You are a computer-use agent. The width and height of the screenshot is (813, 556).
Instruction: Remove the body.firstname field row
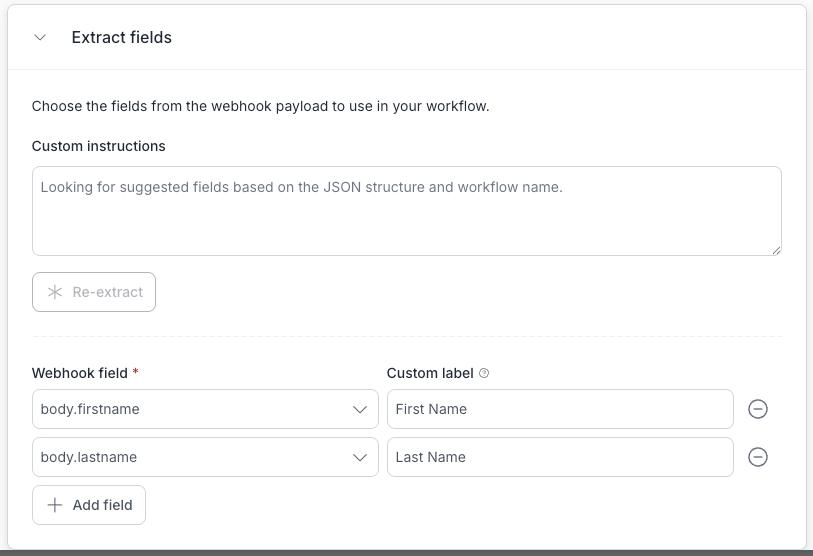click(x=758, y=409)
